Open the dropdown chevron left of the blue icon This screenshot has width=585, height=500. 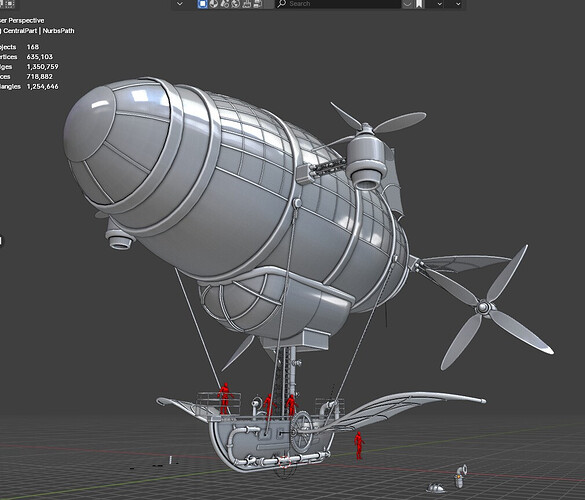180,4
